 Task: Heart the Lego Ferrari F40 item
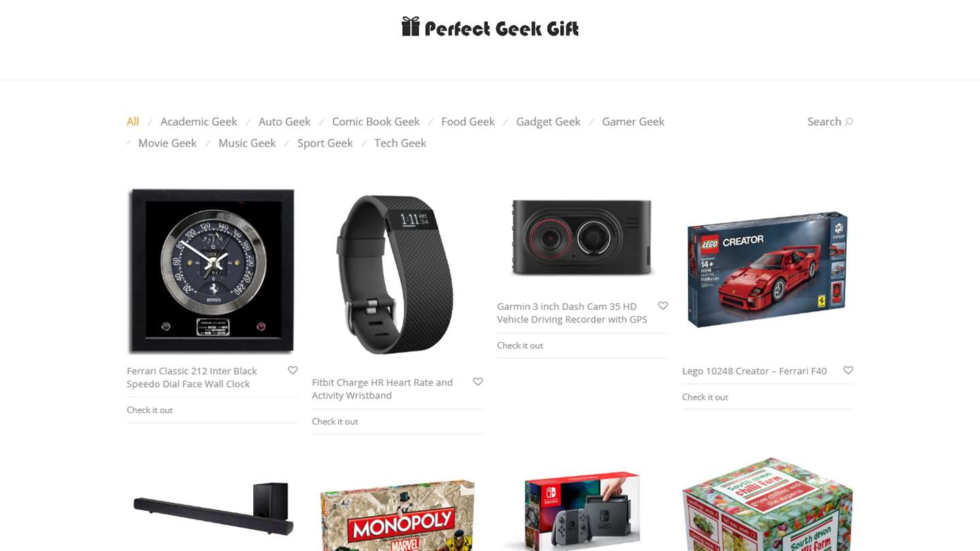[x=848, y=370]
